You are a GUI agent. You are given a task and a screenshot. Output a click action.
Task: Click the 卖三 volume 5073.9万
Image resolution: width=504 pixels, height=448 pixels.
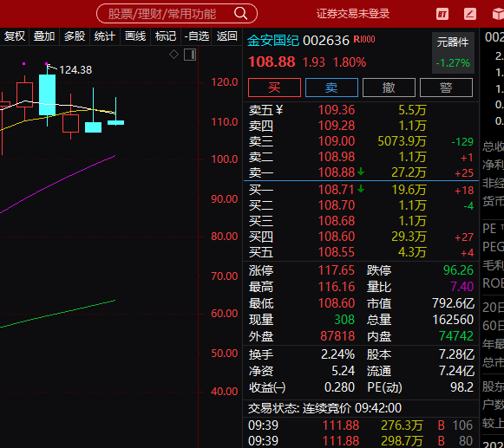pos(402,141)
